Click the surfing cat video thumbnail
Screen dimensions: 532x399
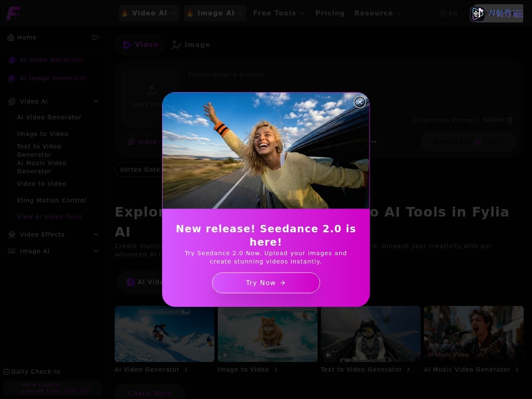pyautogui.click(x=268, y=334)
